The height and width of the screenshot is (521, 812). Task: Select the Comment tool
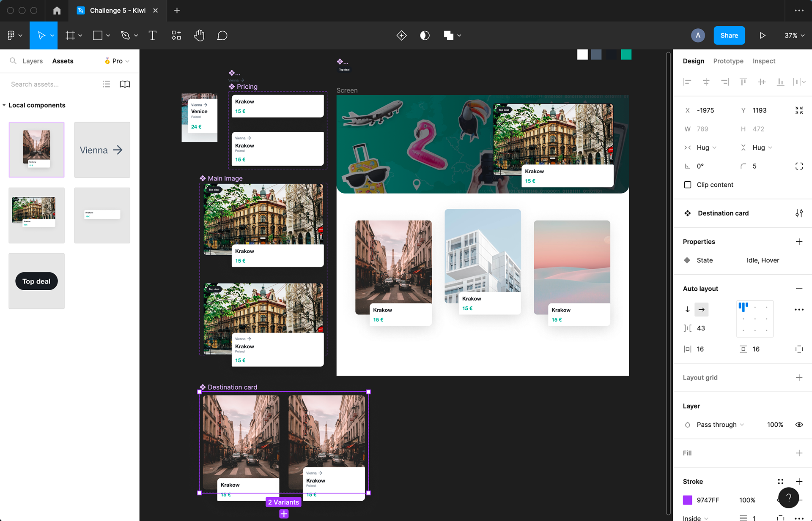click(222, 35)
